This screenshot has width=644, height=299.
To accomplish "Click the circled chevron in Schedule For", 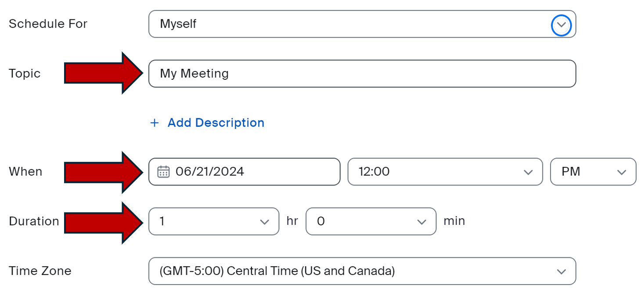I will point(561,25).
